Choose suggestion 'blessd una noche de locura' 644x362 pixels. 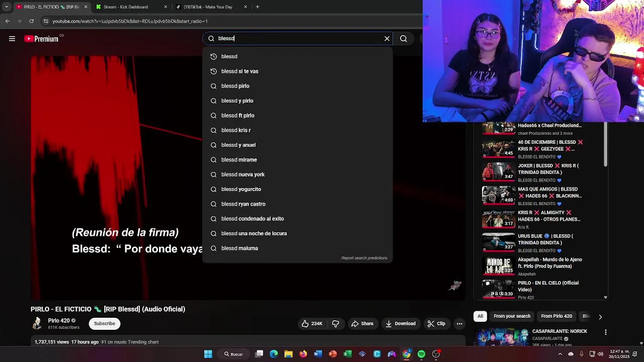[x=297, y=233]
